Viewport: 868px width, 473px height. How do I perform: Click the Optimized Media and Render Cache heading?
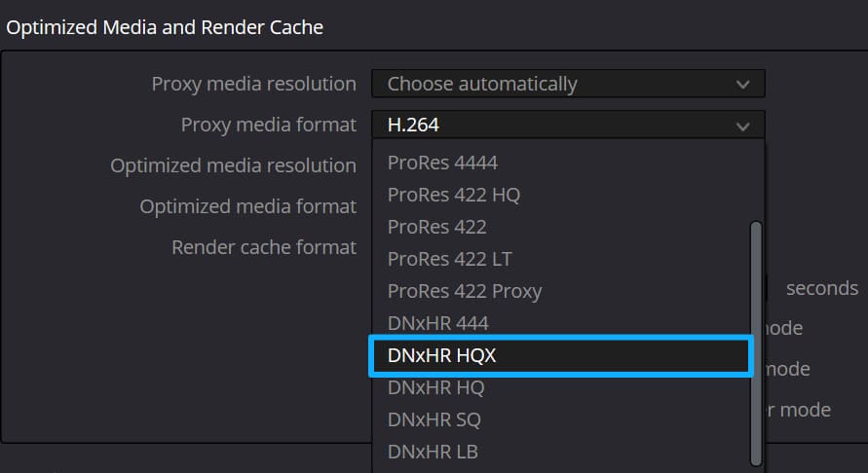coord(165,27)
